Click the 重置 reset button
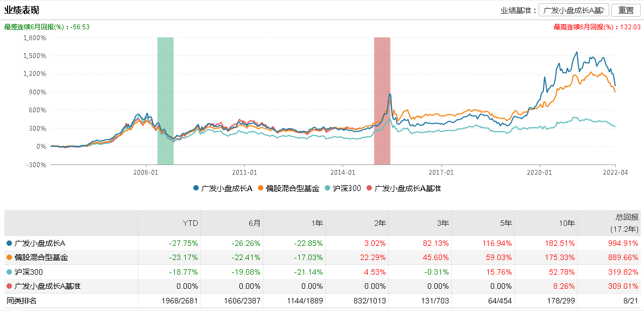This screenshot has width=644, height=311. (626, 10)
